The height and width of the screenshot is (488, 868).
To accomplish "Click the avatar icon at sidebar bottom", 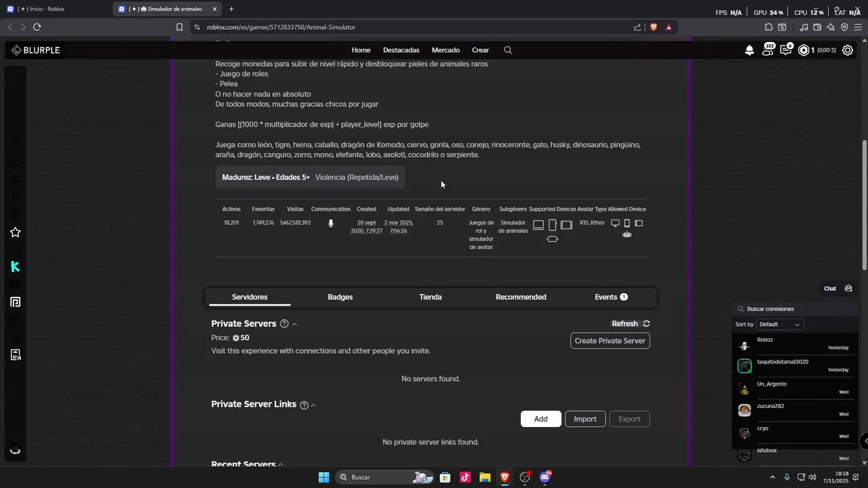I will pos(15,450).
